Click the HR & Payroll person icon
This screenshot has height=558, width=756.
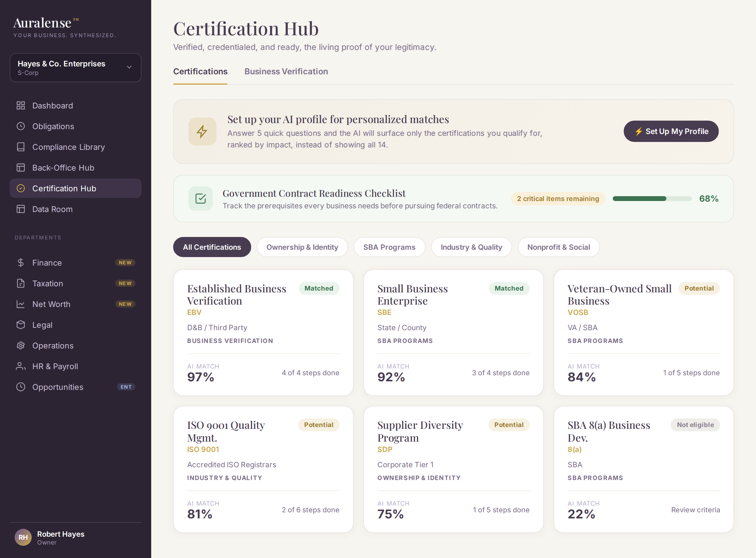pyautogui.click(x=21, y=366)
